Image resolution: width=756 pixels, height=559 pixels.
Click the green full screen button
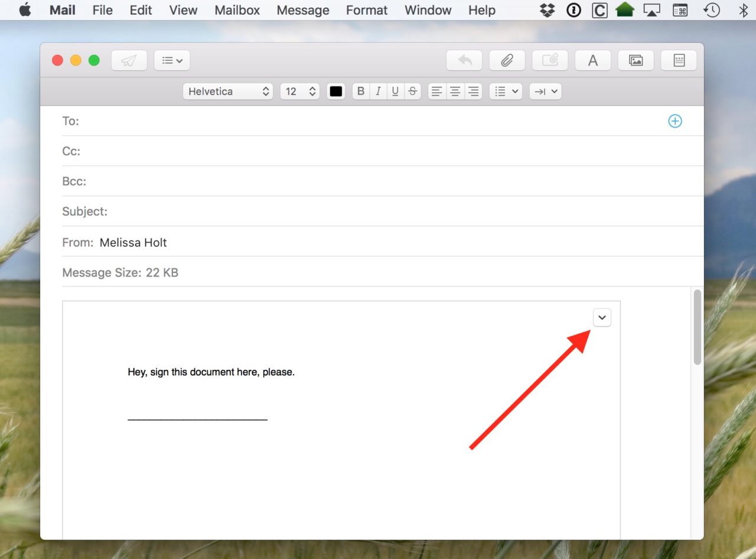[94, 60]
